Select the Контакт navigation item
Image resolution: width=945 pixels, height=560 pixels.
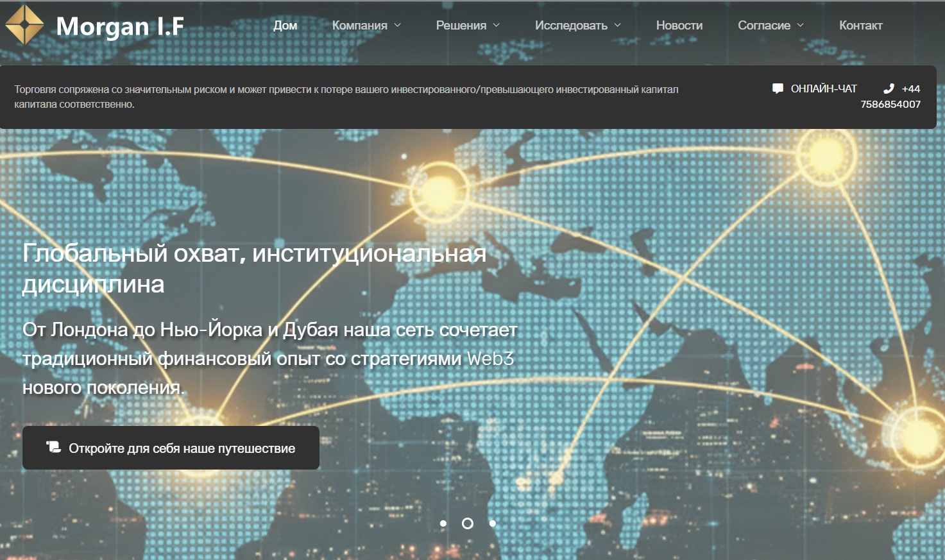pyautogui.click(x=860, y=26)
